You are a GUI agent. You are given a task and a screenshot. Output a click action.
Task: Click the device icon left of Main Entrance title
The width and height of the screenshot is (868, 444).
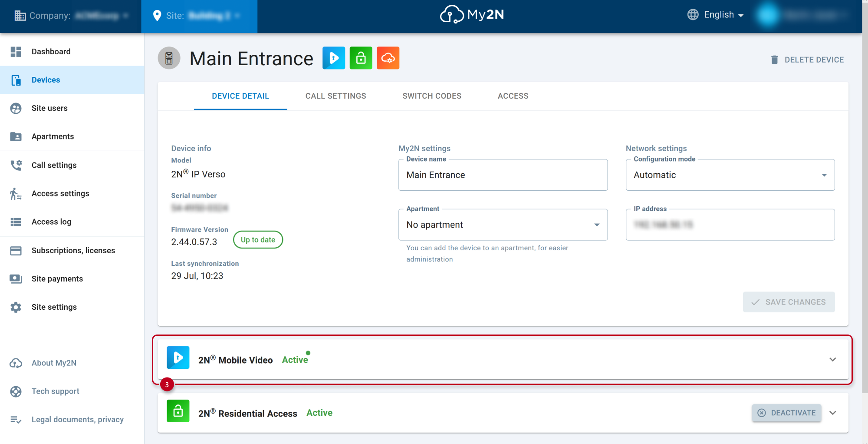point(169,58)
